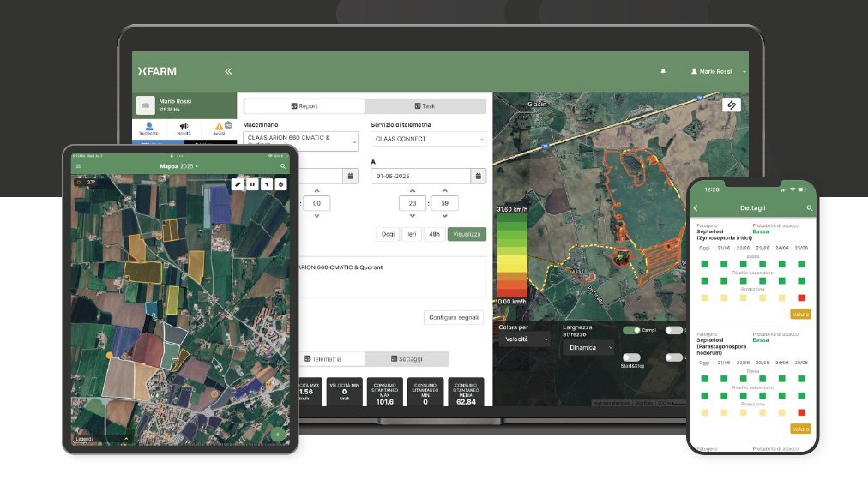Click the speed color legend scale
Viewport: 868px width, 498px height.
tap(512, 255)
